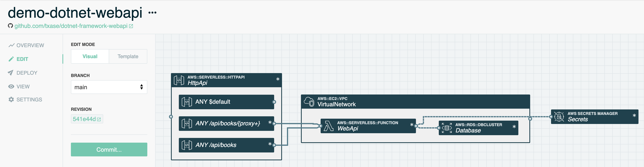Click the WebApi output connector
The image size is (644, 167).
tap(416, 126)
